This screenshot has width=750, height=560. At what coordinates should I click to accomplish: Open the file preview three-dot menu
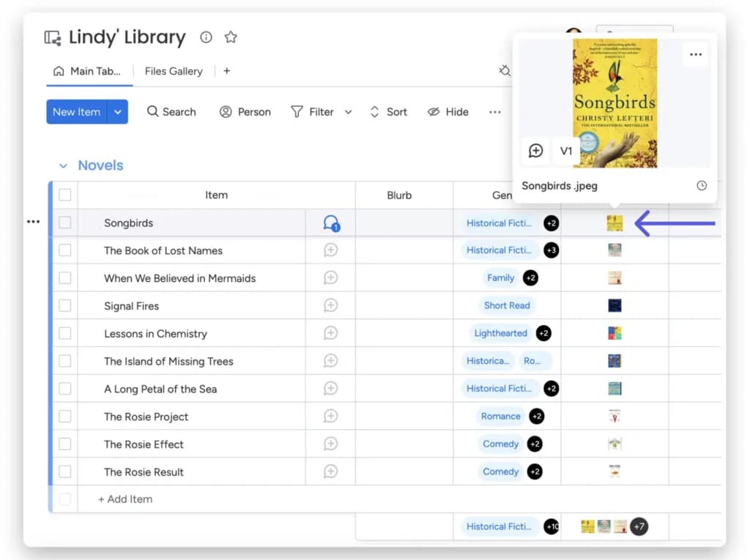[696, 54]
